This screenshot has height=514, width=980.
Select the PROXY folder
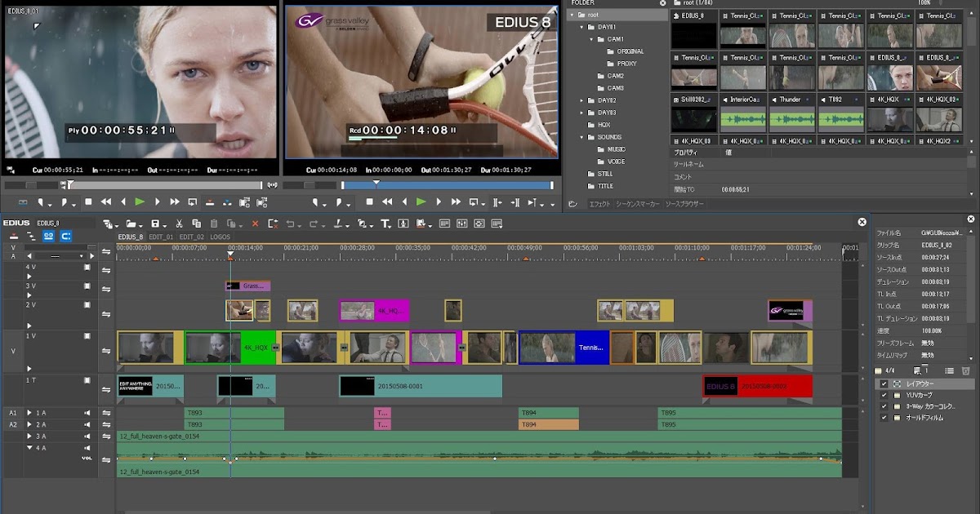point(627,64)
